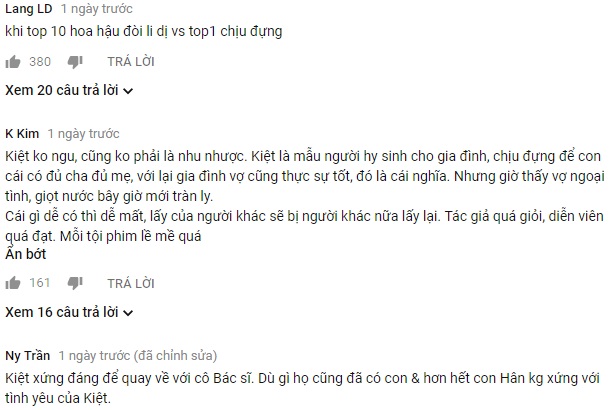Reply to K Kim's comment via TRẢ LỜI
Viewport: 616px width, 410px height.
131,283
